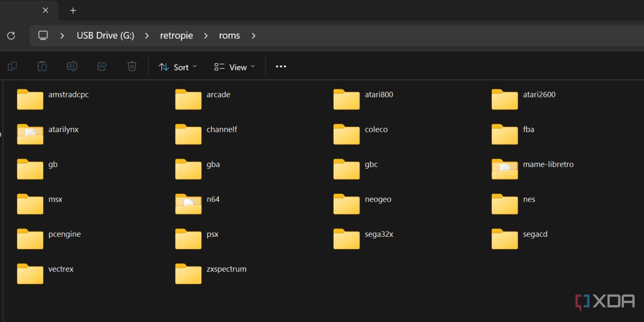Image resolution: width=644 pixels, height=322 pixels.
Task: Click the segacd folder name
Action: tap(535, 234)
